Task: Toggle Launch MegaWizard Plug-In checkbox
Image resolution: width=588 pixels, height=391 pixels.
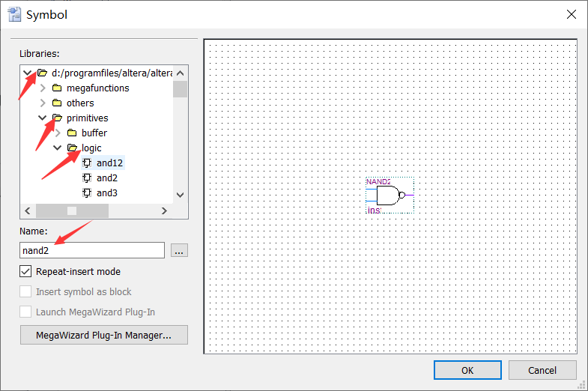Action: coord(25,312)
